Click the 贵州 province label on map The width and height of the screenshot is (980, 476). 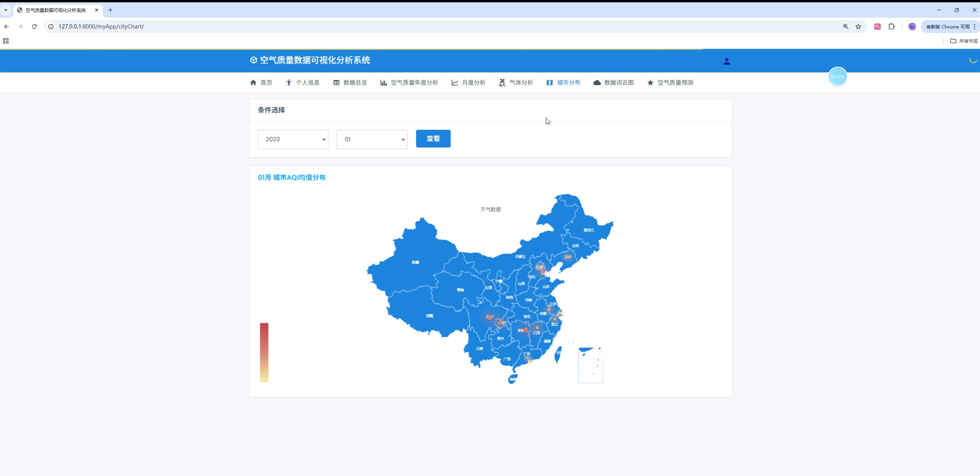[500, 339]
